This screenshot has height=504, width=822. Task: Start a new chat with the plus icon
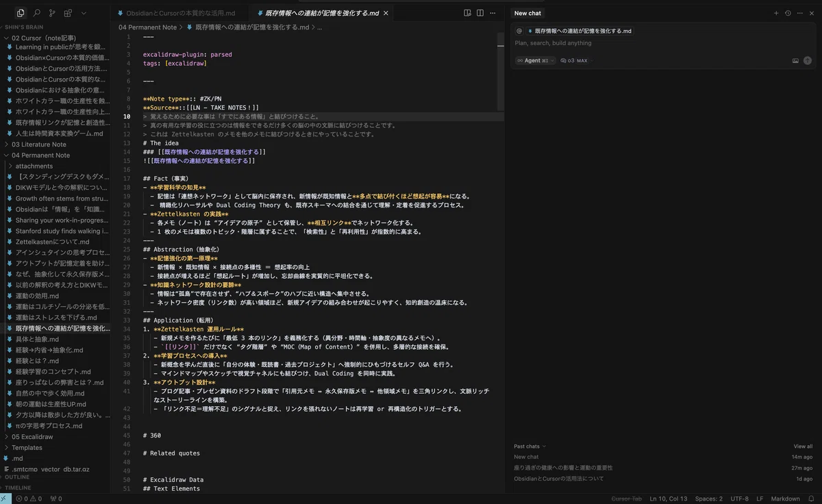(776, 13)
